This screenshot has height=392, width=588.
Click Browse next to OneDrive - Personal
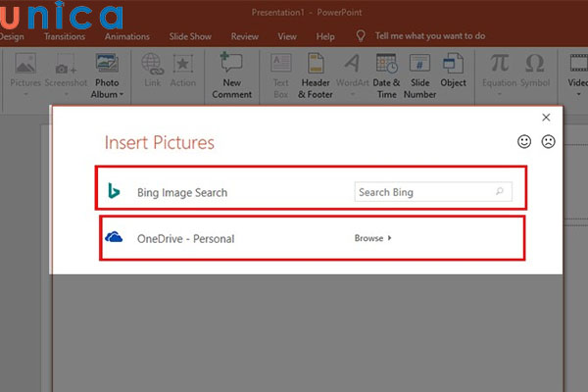[x=372, y=238]
